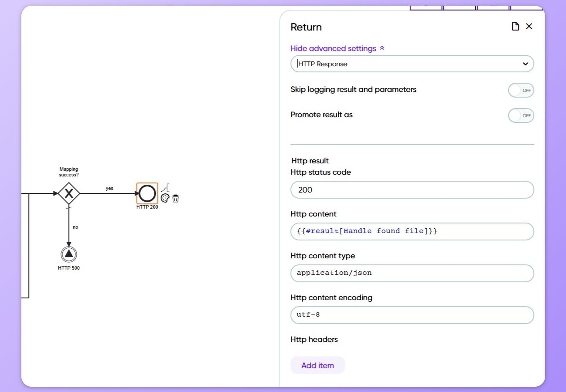The width and height of the screenshot is (566, 392).
Task: Select the HTTP 200 end event on the canvas
Action: tap(147, 193)
